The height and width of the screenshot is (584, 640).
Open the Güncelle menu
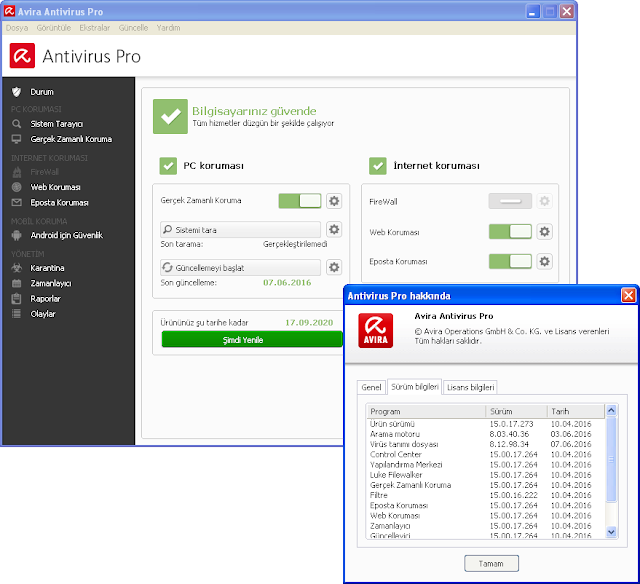click(133, 28)
